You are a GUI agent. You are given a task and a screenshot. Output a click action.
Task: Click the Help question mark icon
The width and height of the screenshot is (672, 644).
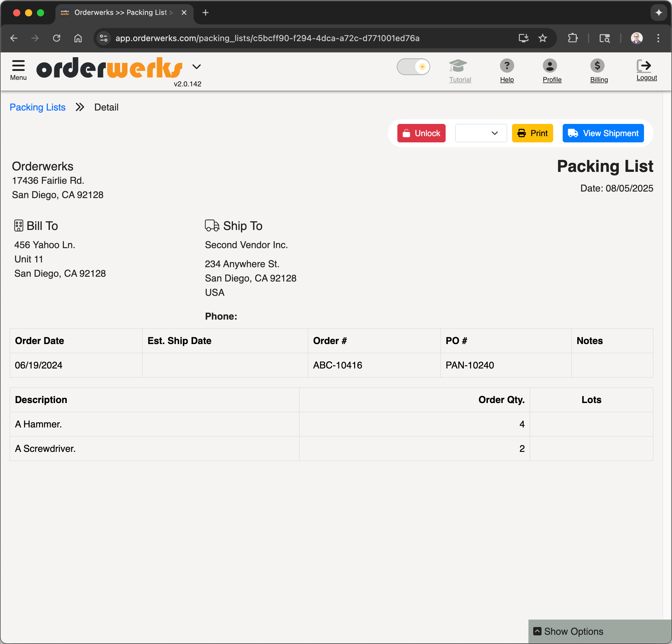point(506,66)
